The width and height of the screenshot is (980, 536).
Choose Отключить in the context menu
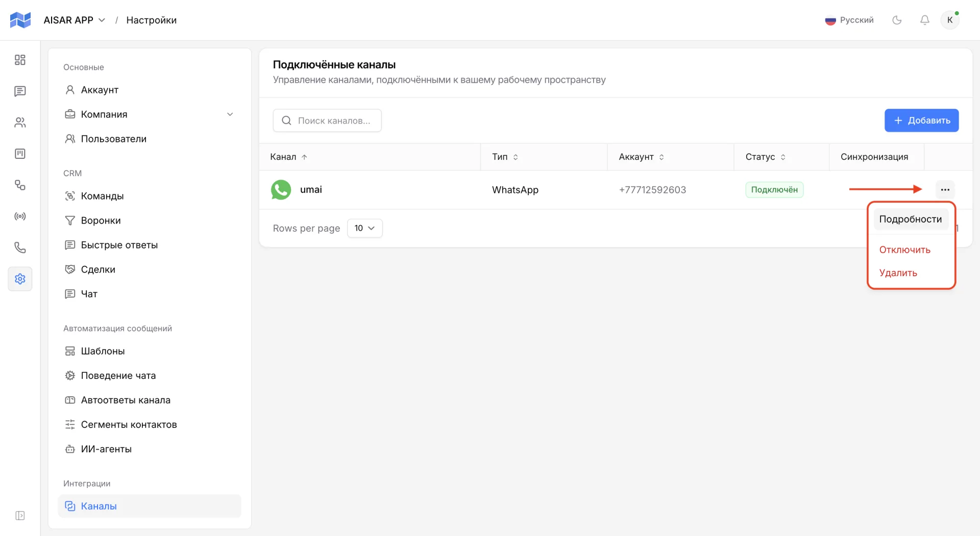pyautogui.click(x=911, y=250)
